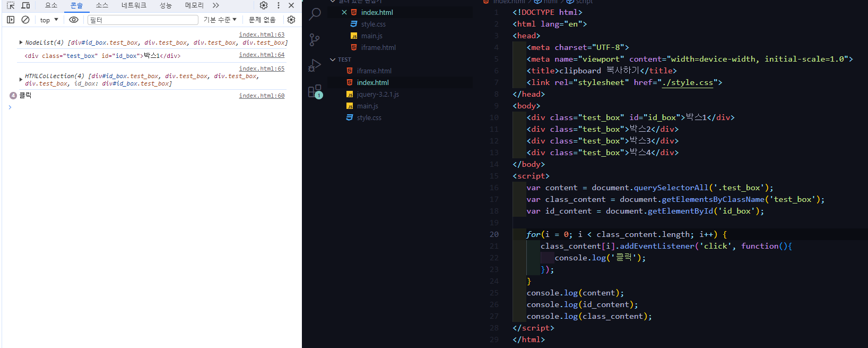Open the DevTools settings gear beside the tabs
This screenshot has width=868, height=348.
click(264, 5)
